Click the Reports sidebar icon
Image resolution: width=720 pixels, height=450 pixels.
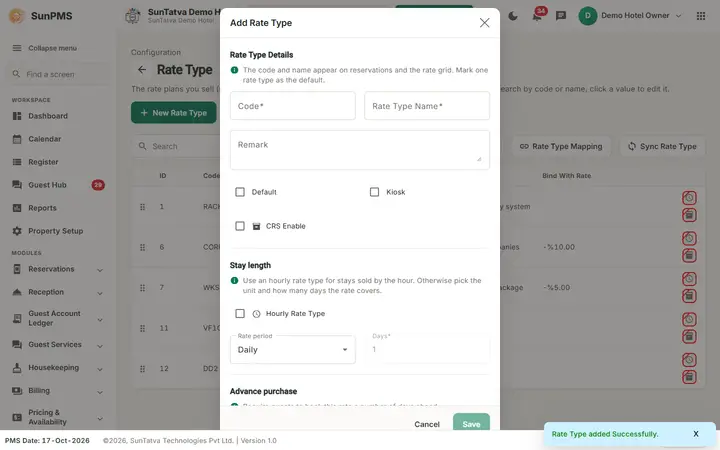pos(17,208)
